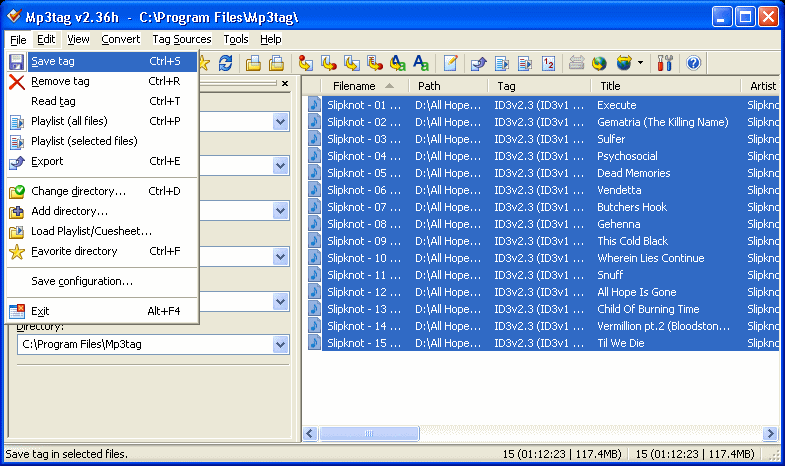The image size is (785, 466).
Task: Sort by the Path column header
Action: click(x=449, y=86)
